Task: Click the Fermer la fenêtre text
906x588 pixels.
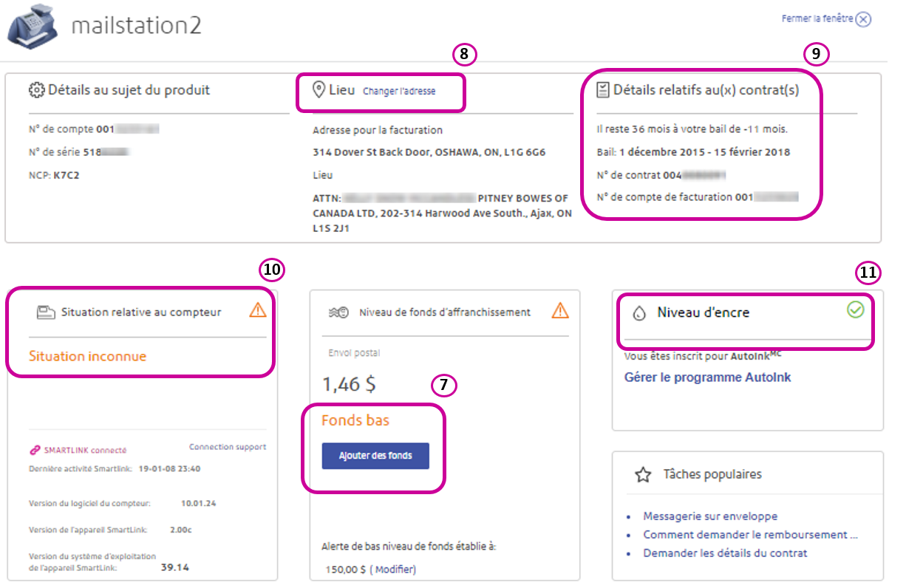Action: (x=817, y=18)
